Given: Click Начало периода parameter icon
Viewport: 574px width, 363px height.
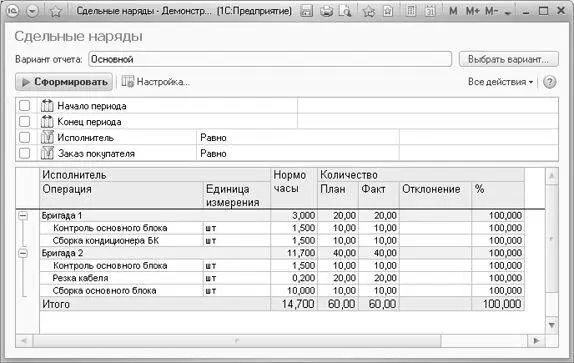Looking at the screenshot, I should pyautogui.click(x=47, y=106).
